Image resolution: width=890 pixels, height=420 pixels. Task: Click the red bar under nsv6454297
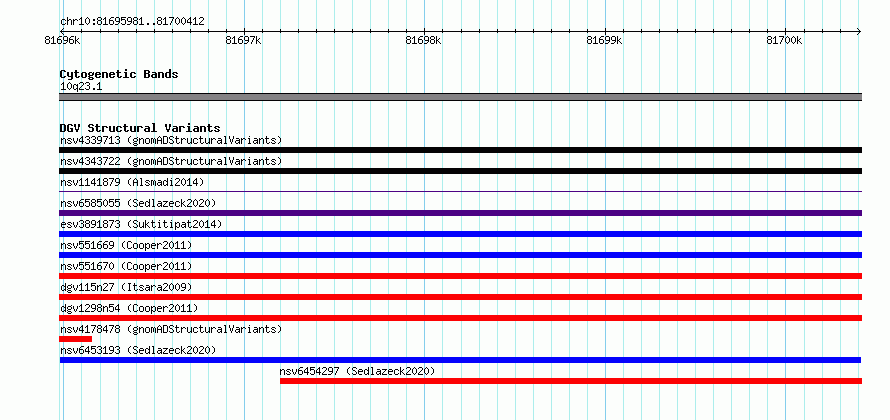[571, 381]
